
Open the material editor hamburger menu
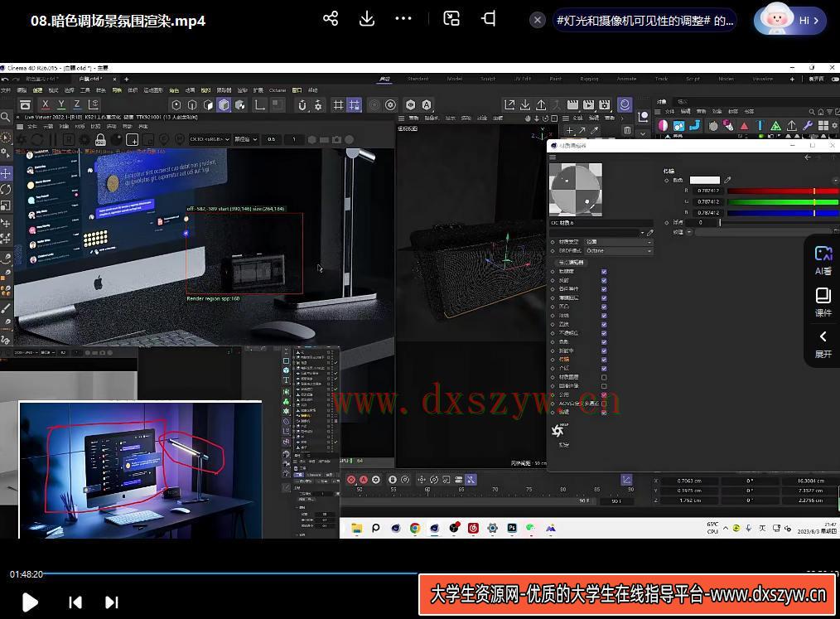click(553, 157)
